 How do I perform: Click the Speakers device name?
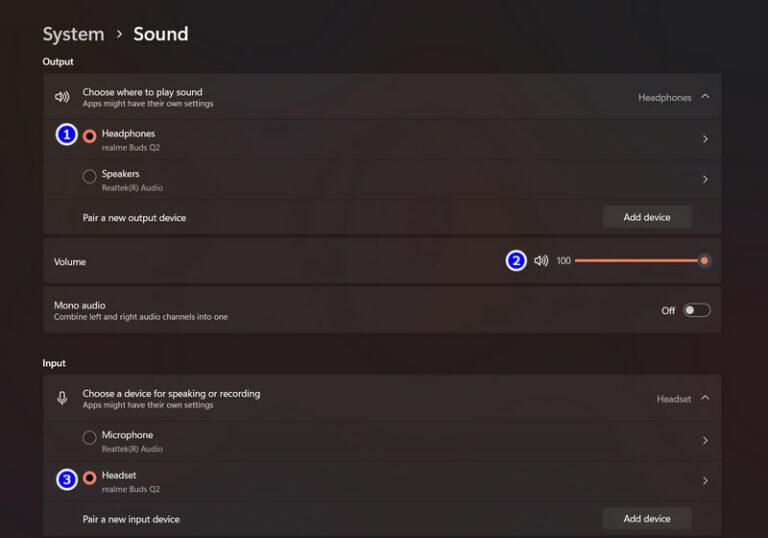coord(120,174)
